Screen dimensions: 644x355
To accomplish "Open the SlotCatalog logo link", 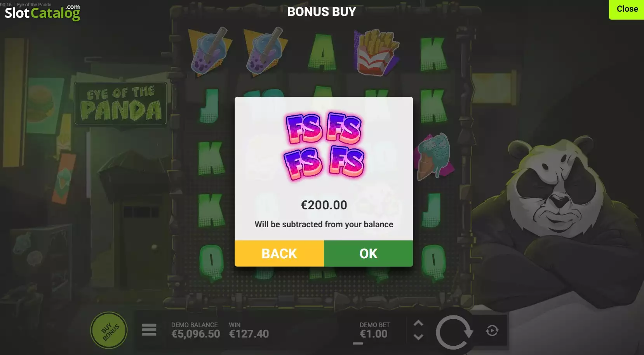I will point(42,12).
